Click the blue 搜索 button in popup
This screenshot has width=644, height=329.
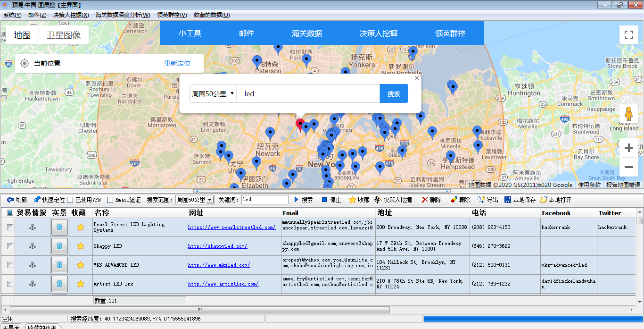tap(394, 93)
